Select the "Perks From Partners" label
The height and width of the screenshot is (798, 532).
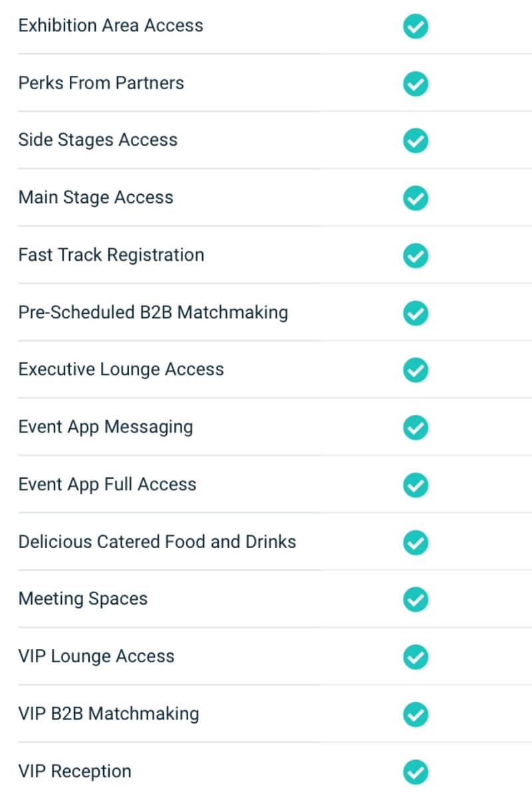(x=101, y=83)
